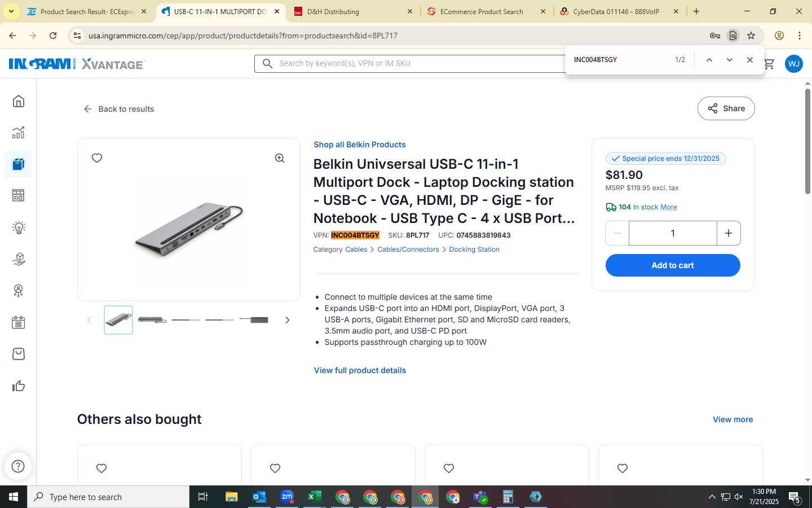Open the shopping cart icon in header
The height and width of the screenshot is (508, 812).
(x=769, y=64)
